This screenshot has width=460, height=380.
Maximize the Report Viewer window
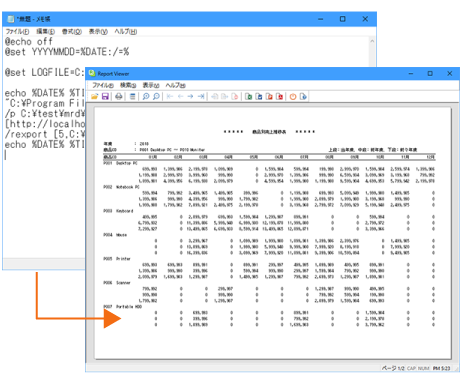tap(430, 73)
